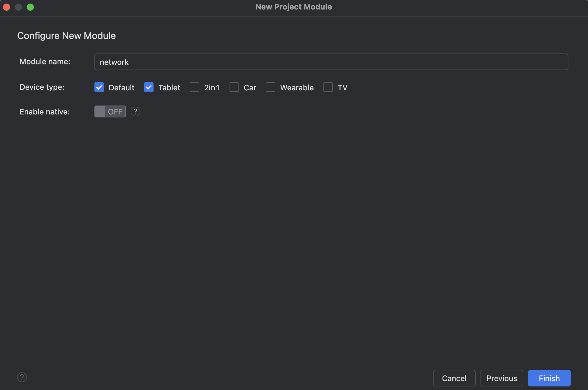Click the 'Enable native:' label text
Screen dimensions: 588x390
(45, 112)
